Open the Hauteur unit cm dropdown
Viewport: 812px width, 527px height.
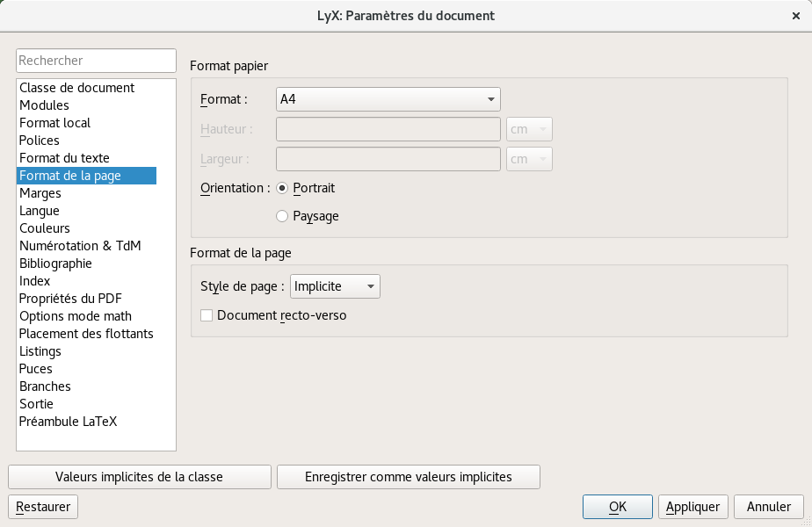click(x=529, y=129)
